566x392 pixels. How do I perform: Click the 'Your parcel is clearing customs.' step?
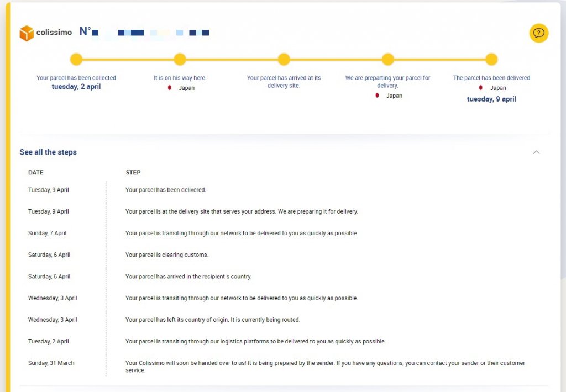point(166,255)
